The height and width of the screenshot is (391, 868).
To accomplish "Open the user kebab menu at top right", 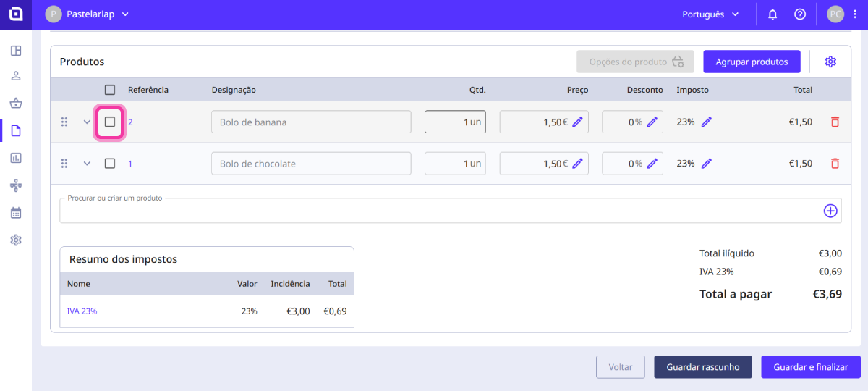I will tap(855, 14).
